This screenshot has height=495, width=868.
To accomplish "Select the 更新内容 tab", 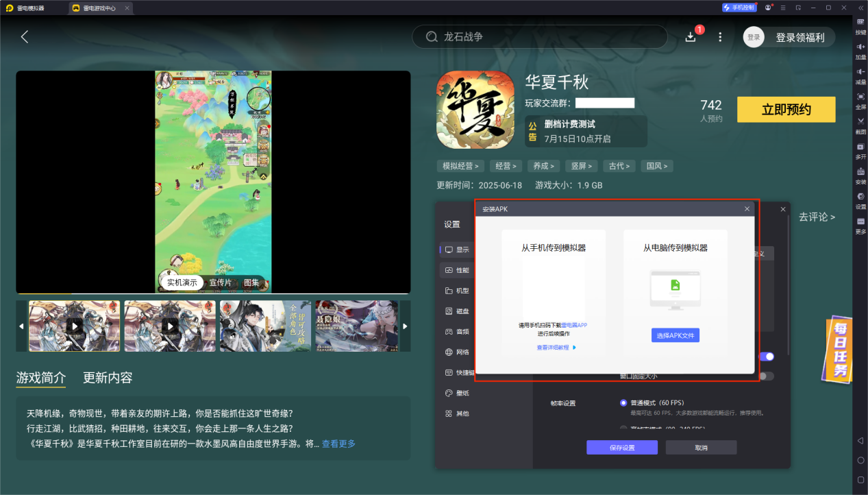I will point(108,378).
